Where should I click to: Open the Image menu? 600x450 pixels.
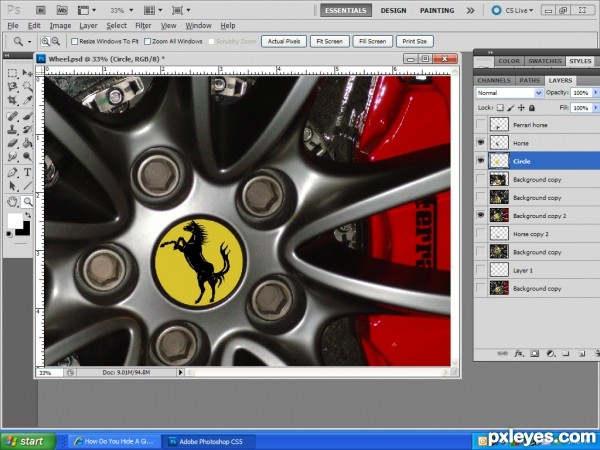click(x=60, y=26)
